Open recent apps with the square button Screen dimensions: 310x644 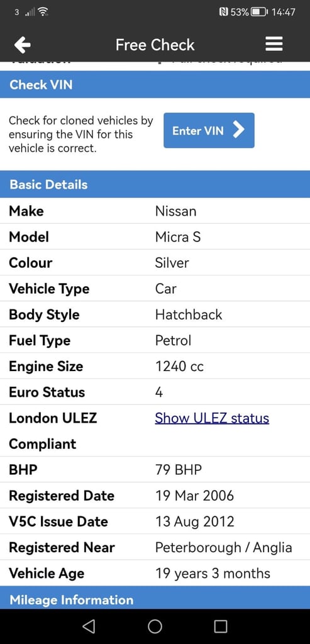(221, 626)
